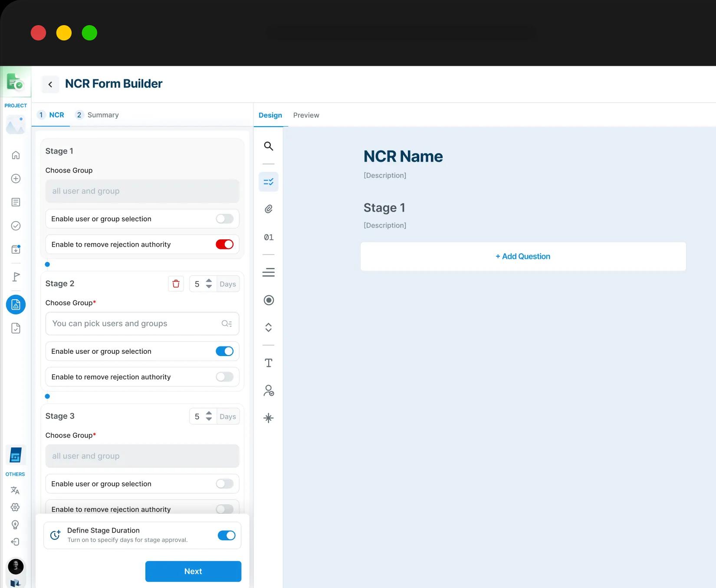This screenshot has height=588, width=716.
Task: Open Stage 2 pick users and groups field
Action: pyautogui.click(x=142, y=323)
